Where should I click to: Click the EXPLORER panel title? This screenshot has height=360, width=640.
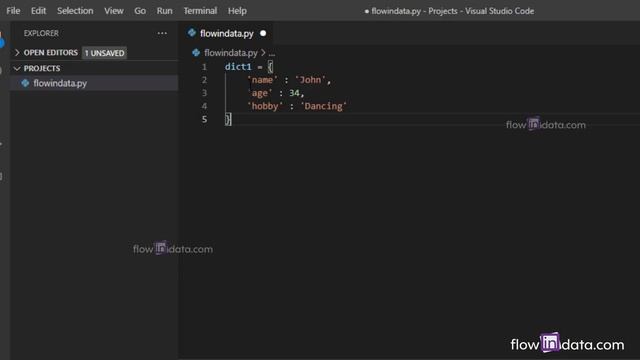41,33
